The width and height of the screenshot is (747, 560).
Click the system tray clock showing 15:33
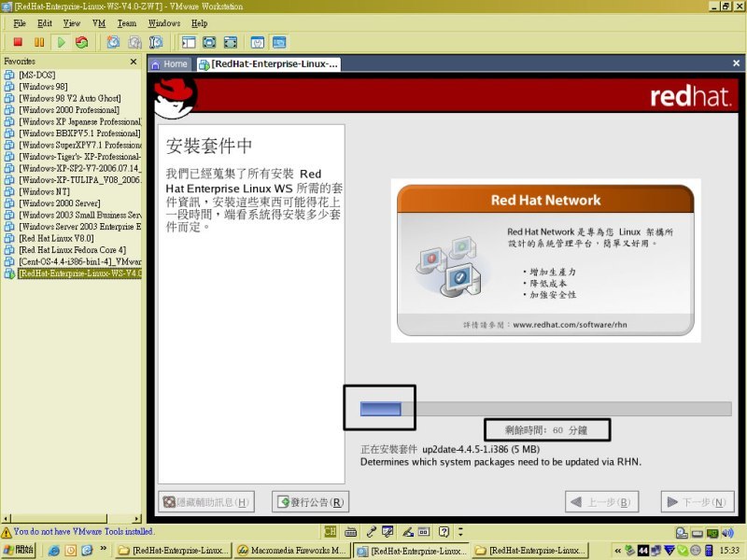click(x=729, y=551)
